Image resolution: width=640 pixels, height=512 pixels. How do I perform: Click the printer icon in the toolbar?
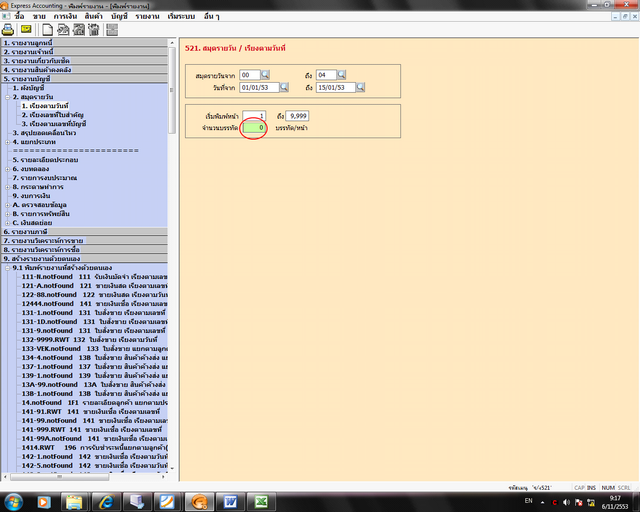[x=8, y=30]
